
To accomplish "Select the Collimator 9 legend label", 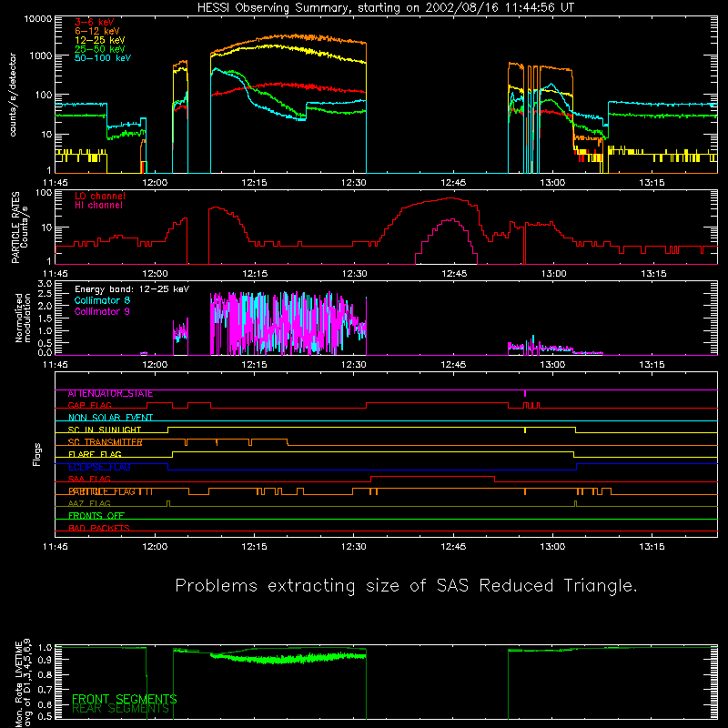I will [102, 311].
